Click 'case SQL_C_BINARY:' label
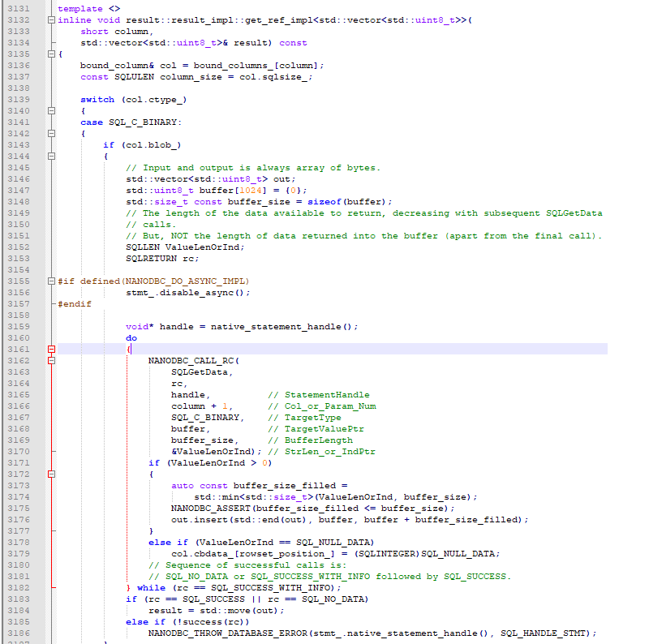The width and height of the screenshot is (649, 644). pos(131,122)
